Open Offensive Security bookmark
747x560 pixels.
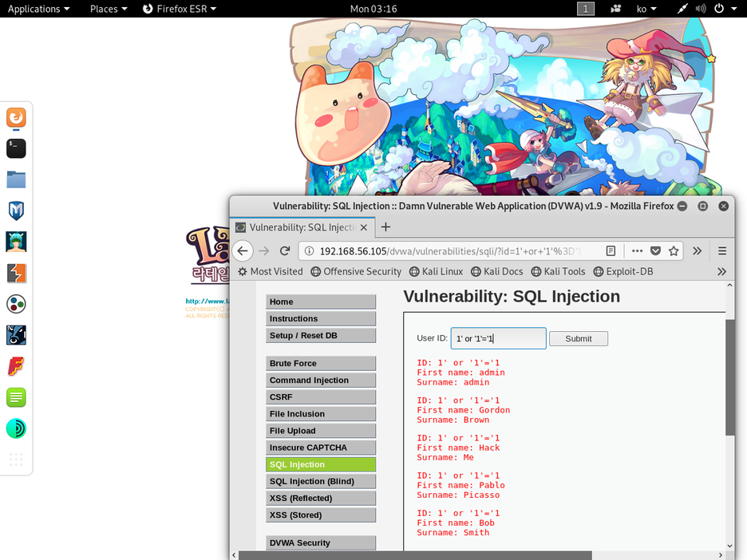356,271
